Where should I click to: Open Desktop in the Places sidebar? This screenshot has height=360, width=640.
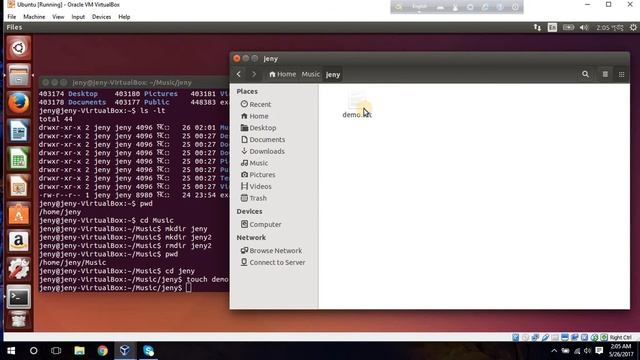pyautogui.click(x=259, y=128)
